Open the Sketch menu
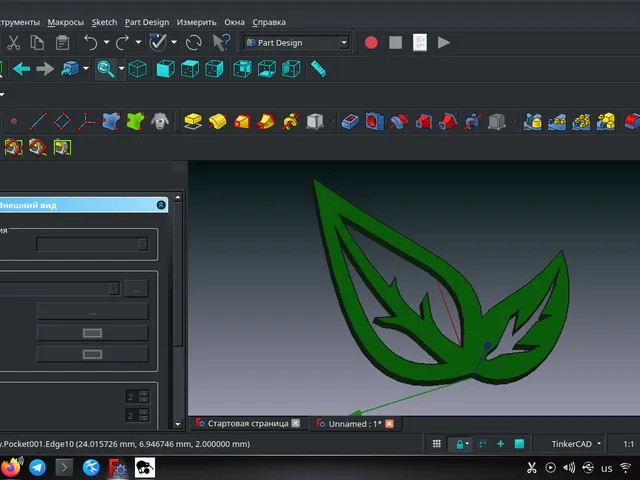Image resolution: width=640 pixels, height=480 pixels. point(104,22)
